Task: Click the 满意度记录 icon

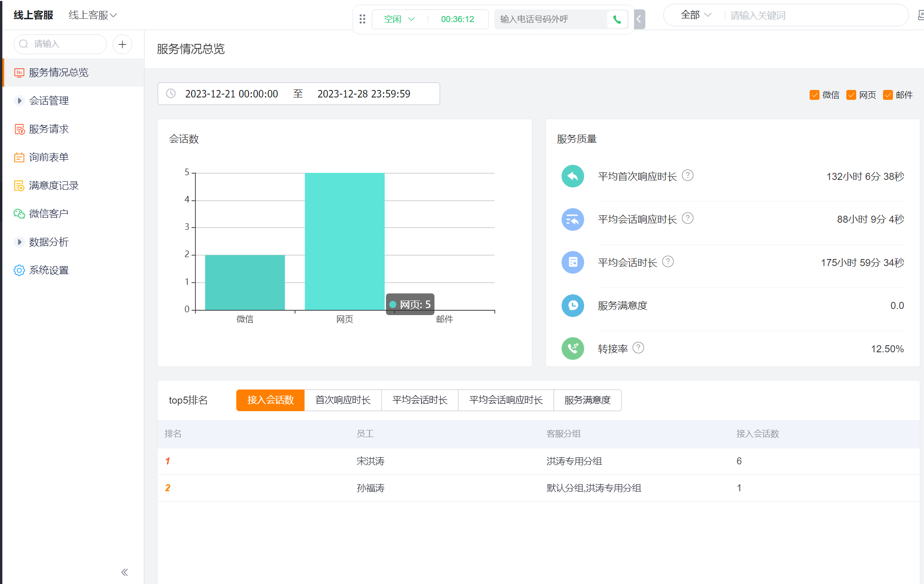Action: (x=19, y=186)
